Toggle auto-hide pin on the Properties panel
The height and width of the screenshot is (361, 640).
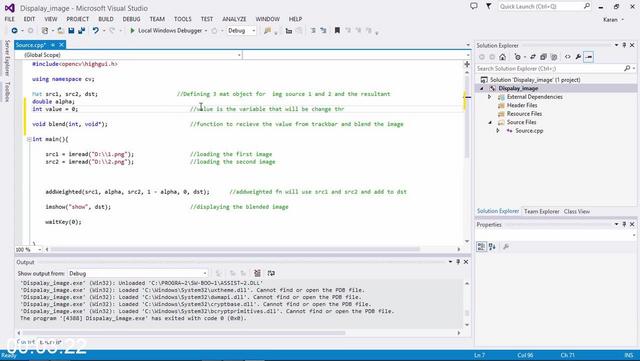point(624,224)
